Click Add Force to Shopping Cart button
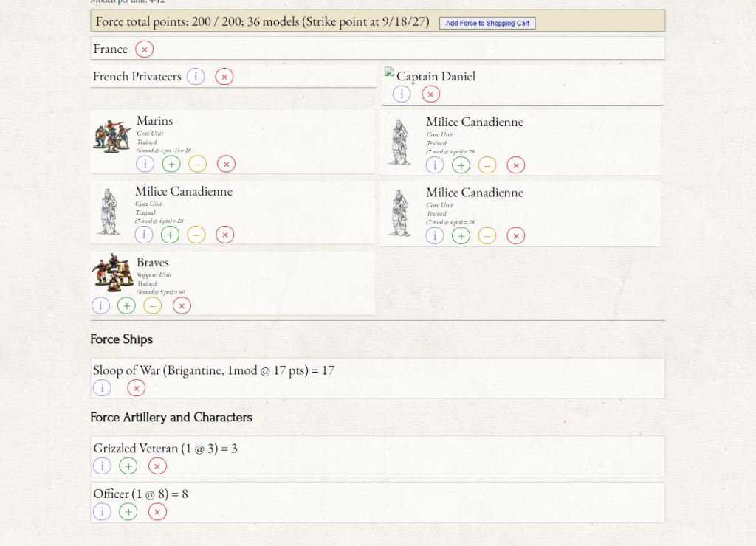Screen dimensions: 756x546 [487, 23]
